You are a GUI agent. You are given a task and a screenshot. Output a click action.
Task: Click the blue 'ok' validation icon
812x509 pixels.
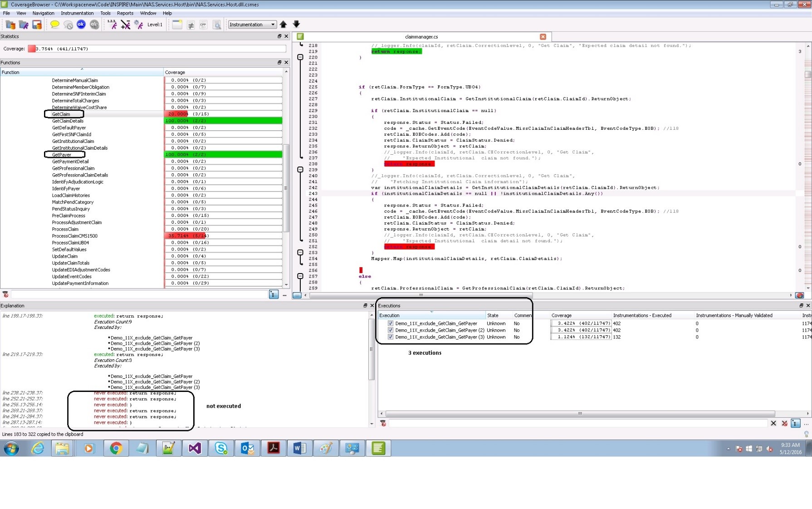pos(81,24)
